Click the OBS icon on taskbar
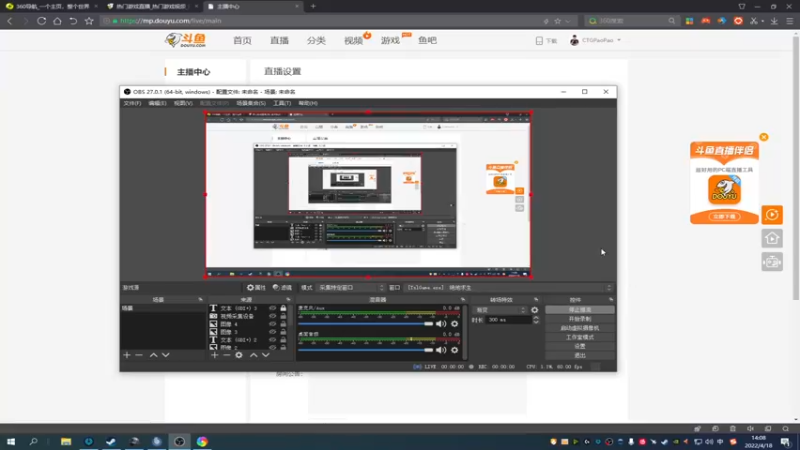 pos(179,441)
